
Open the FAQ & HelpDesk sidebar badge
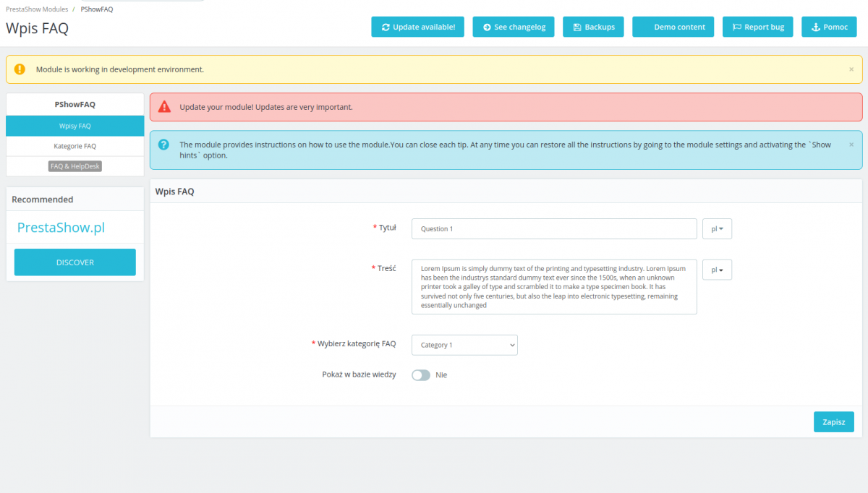click(x=75, y=166)
